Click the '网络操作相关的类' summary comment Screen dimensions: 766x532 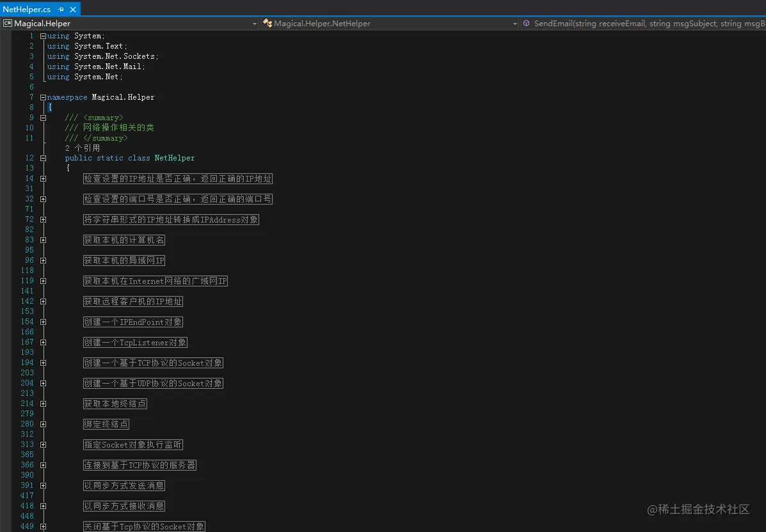(x=119, y=128)
